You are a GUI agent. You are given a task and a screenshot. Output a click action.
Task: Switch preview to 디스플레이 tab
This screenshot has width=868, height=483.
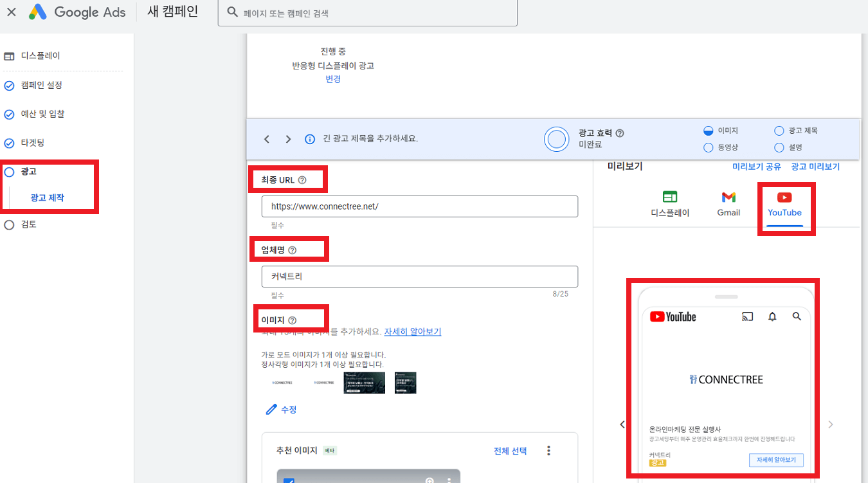point(670,204)
